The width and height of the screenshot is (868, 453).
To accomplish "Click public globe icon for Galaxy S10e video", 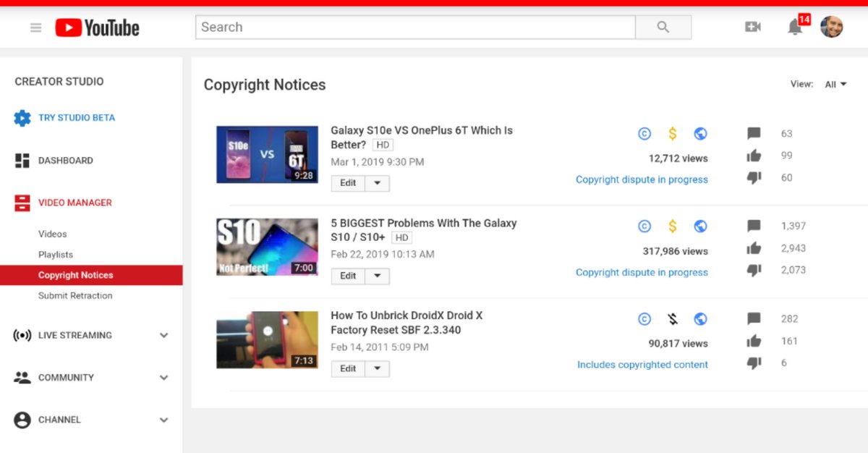I will click(700, 134).
